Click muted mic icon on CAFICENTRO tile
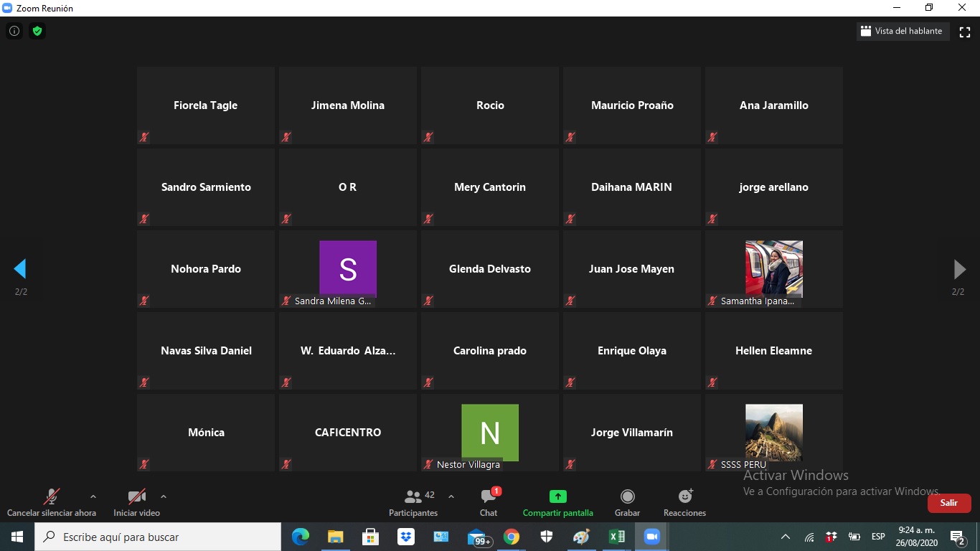Screen dimensions: 980x551 pyautogui.click(x=286, y=464)
